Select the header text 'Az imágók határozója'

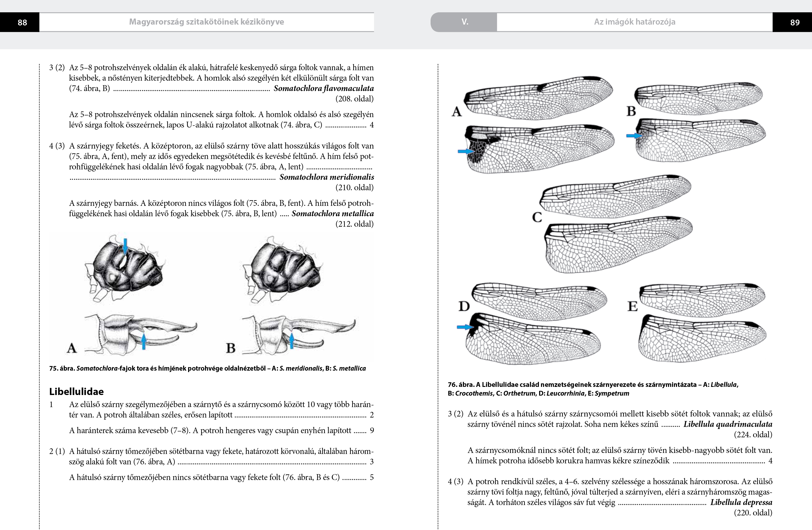coord(635,22)
